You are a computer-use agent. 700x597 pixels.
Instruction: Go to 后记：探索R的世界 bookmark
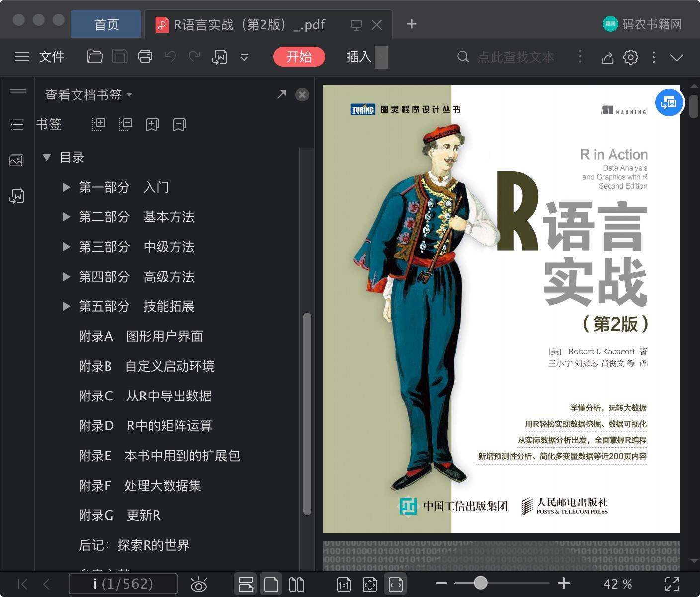(134, 545)
